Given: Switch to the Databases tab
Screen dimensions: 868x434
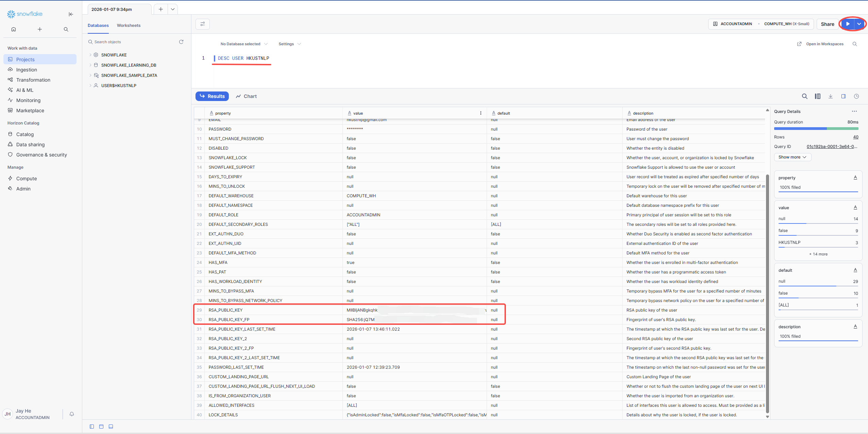Looking at the screenshot, I should pyautogui.click(x=98, y=26).
